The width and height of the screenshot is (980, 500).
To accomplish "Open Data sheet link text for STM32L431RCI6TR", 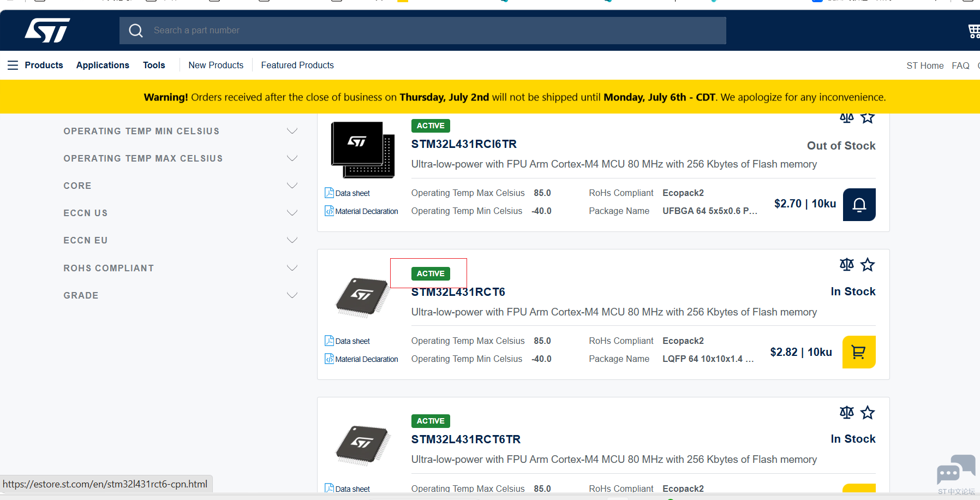I will (x=352, y=193).
